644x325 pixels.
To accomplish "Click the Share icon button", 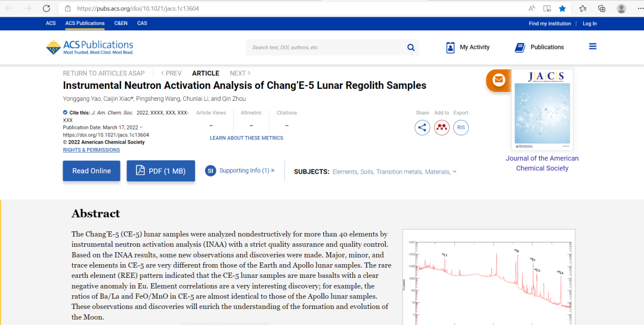I will click(x=422, y=128).
